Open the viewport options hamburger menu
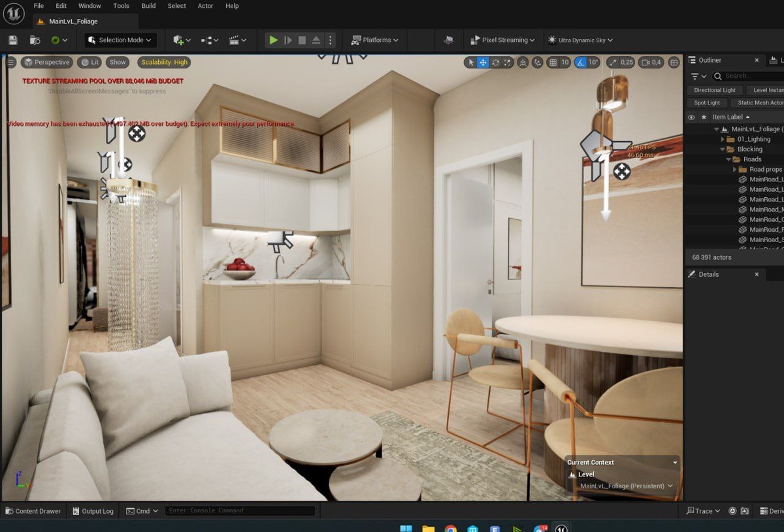Image resolution: width=784 pixels, height=532 pixels. [x=11, y=63]
